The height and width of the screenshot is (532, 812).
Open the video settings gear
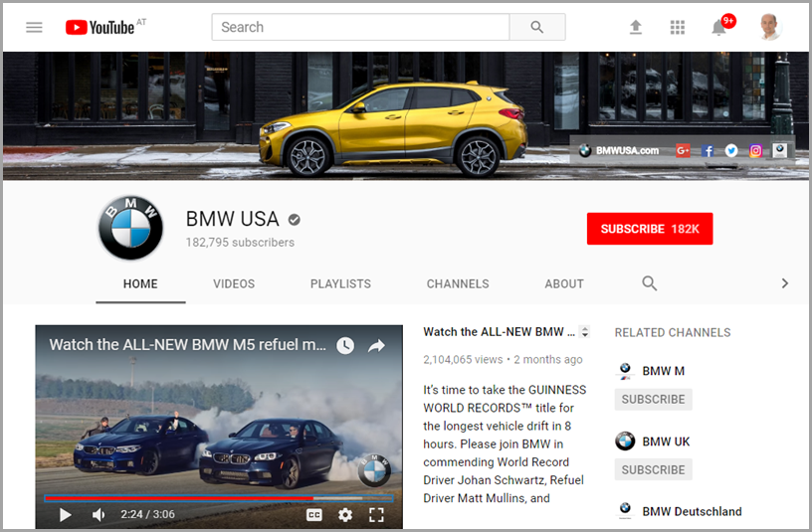click(x=345, y=514)
